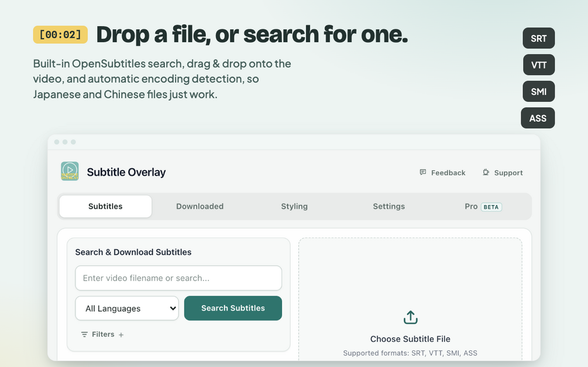This screenshot has height=367, width=588.
Task: Click the BETA label badge
Action: click(491, 207)
